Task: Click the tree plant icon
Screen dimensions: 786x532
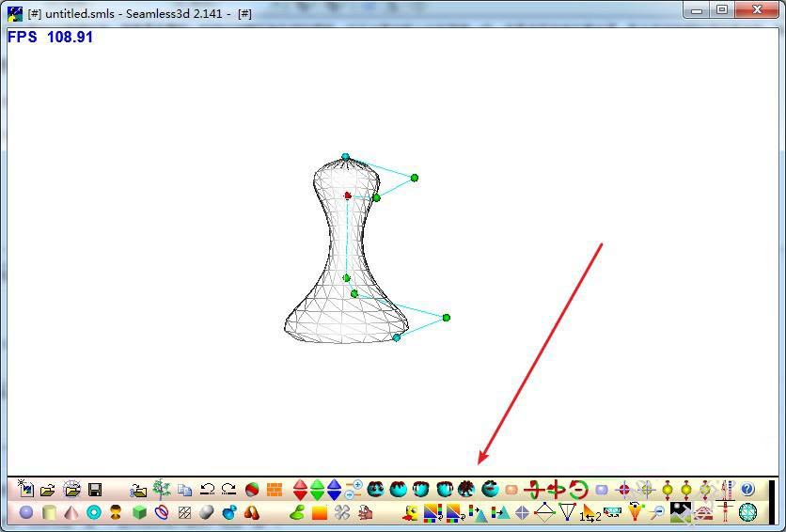Action: (x=162, y=490)
